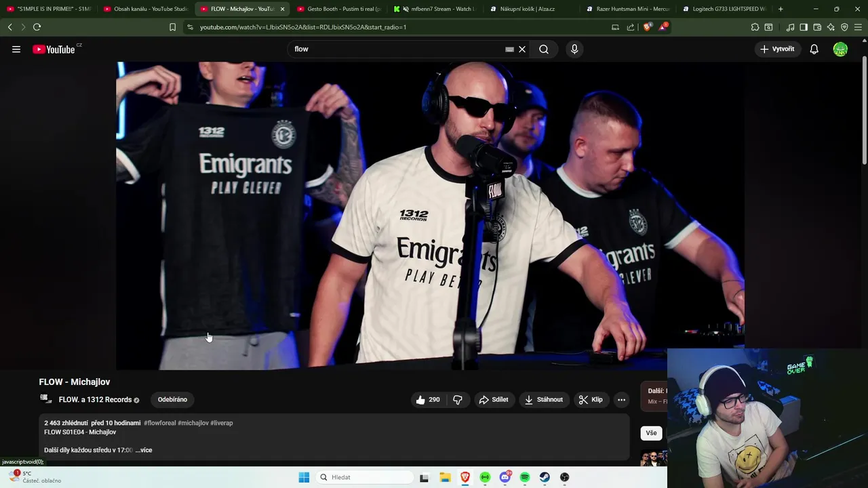This screenshot has height=488, width=868.
Task: Click the video player area
Action: (430, 216)
